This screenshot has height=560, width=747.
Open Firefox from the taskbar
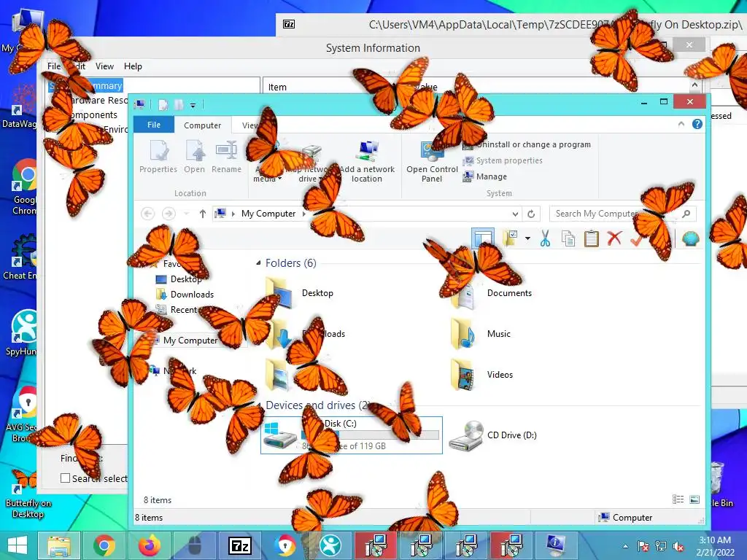[149, 545]
